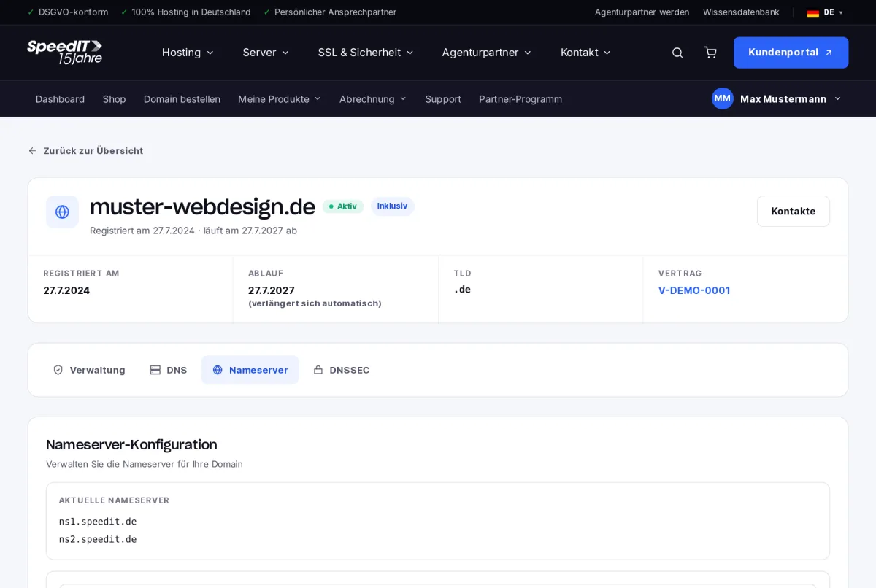876x588 pixels.
Task: Expand the Hosting menu
Action: (x=188, y=53)
